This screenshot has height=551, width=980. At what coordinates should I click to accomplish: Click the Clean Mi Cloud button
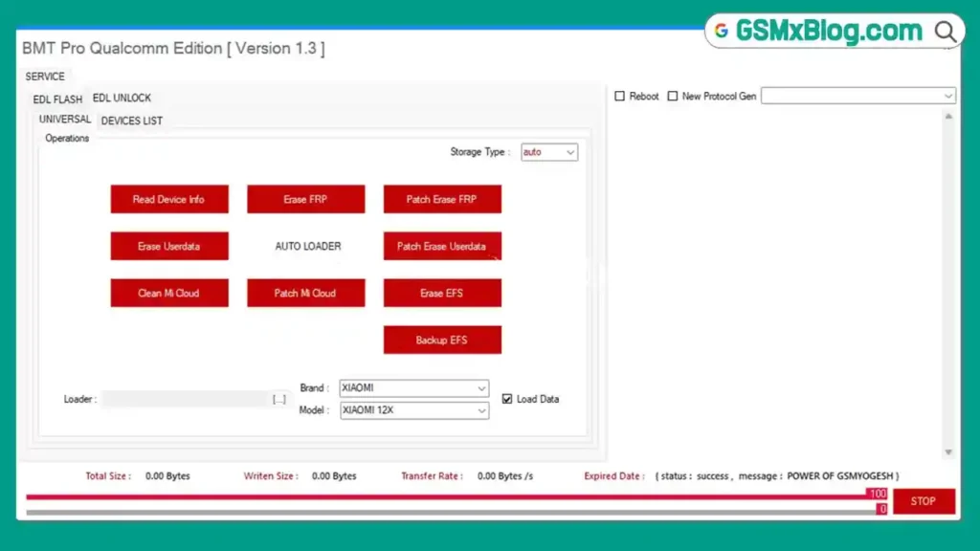[x=169, y=293]
